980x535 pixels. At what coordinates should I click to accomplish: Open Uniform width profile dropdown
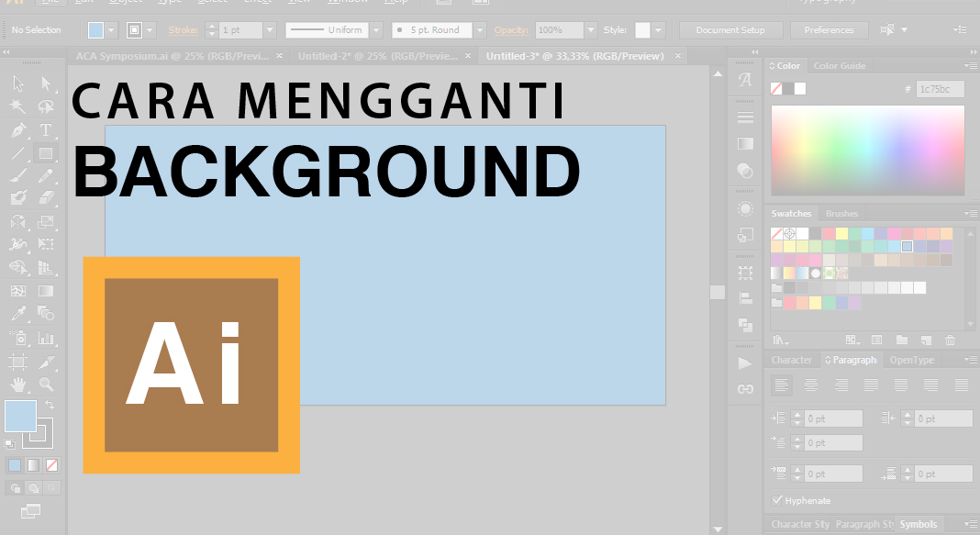376,30
